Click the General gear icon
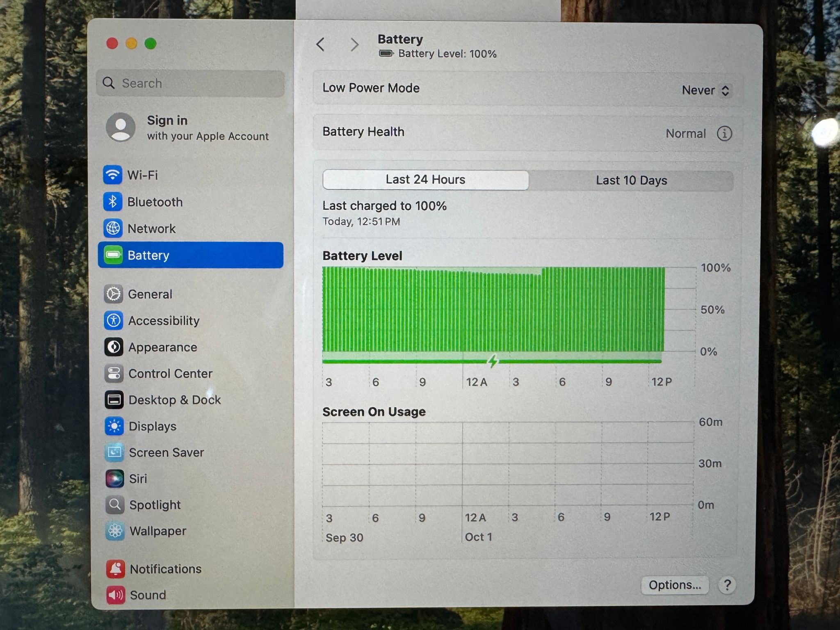The height and width of the screenshot is (630, 840). pos(114,294)
